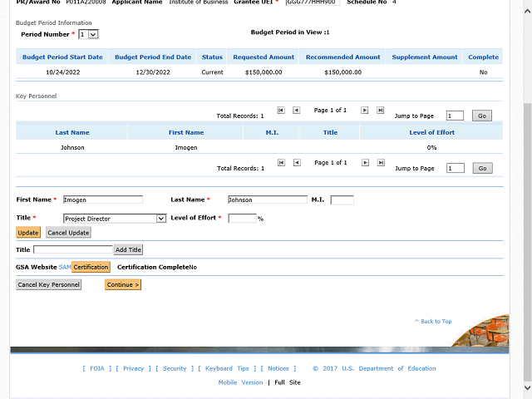The height and width of the screenshot is (399, 532).
Task: Sort by Last Name column header
Action: pyautogui.click(x=72, y=133)
